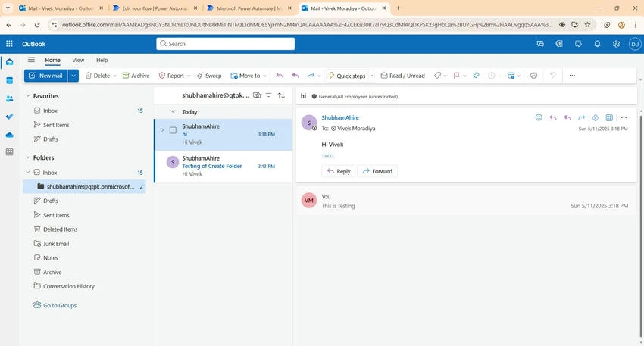Open the notifications bell icon
The height and width of the screenshot is (346, 644).
click(x=597, y=44)
